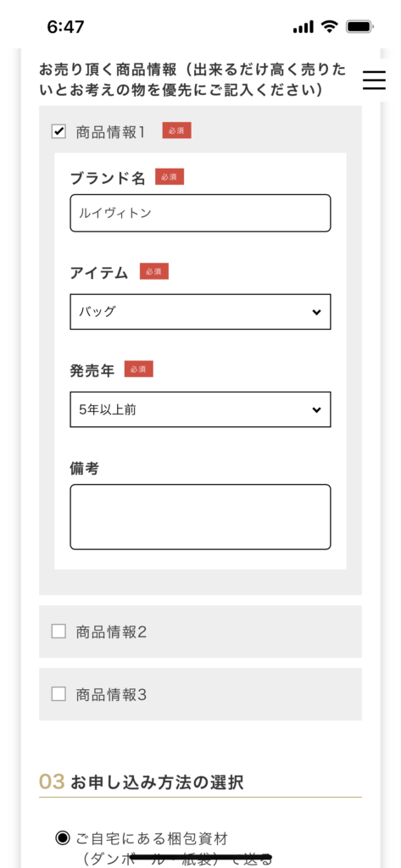Click the chevron arrow on 発売年 dropdown
This screenshot has height=868, width=401.
tap(316, 410)
